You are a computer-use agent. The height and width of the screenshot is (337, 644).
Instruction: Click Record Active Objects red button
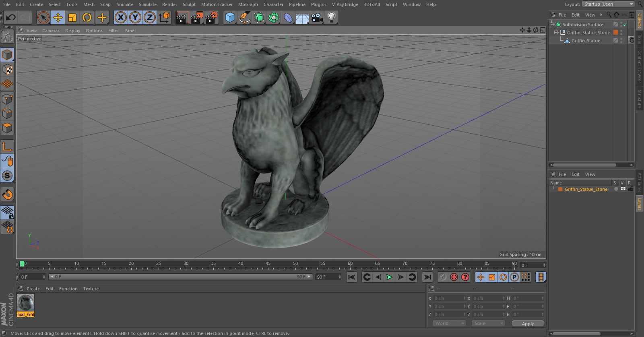(442, 277)
